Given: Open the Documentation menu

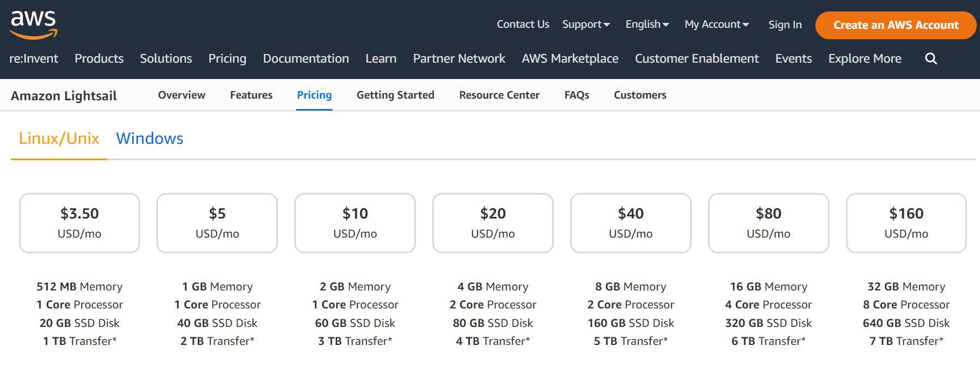Looking at the screenshot, I should click(x=306, y=58).
